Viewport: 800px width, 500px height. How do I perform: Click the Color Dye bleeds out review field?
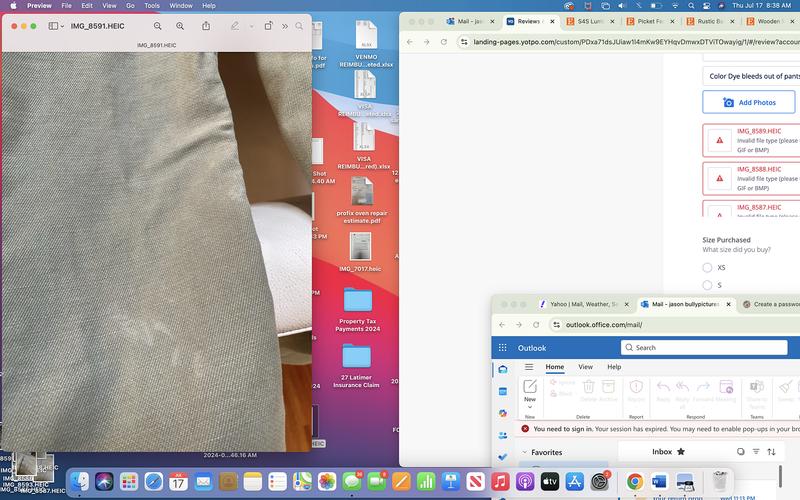(x=751, y=76)
